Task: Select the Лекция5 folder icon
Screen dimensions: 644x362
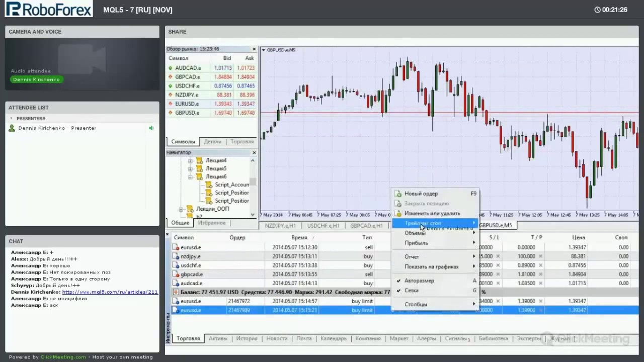Action: (199, 168)
